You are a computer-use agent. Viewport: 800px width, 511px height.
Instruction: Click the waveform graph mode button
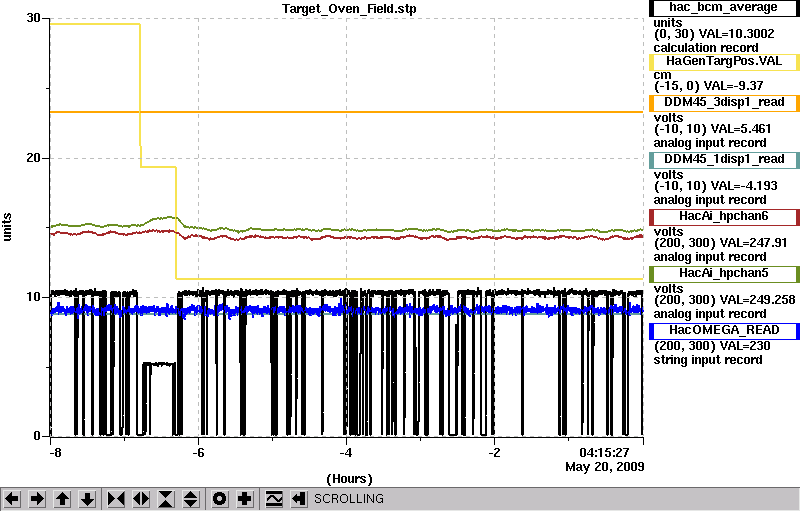(x=274, y=499)
